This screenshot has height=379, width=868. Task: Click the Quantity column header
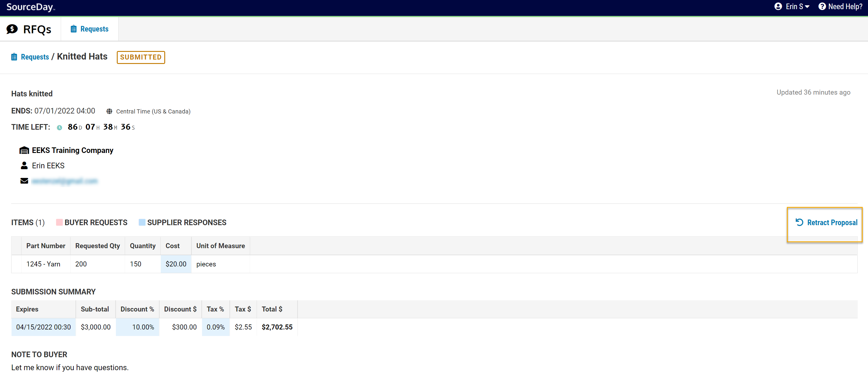[x=142, y=246]
